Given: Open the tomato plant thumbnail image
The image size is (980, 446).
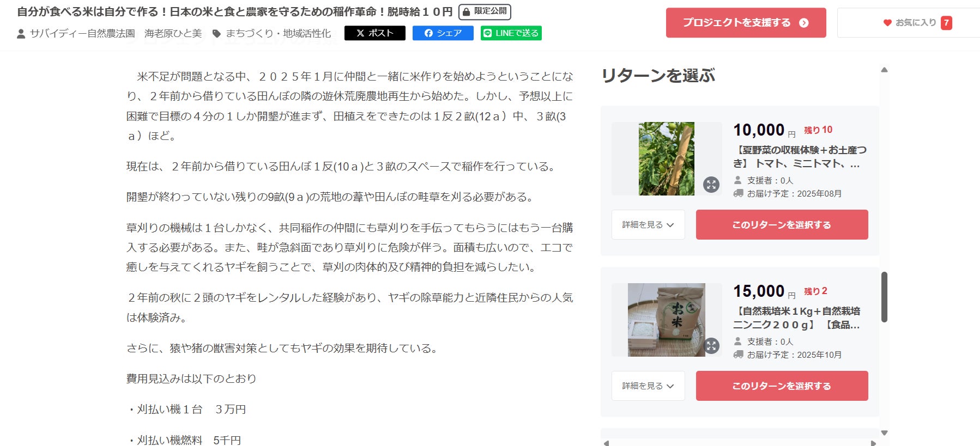Looking at the screenshot, I should pyautogui.click(x=666, y=159).
